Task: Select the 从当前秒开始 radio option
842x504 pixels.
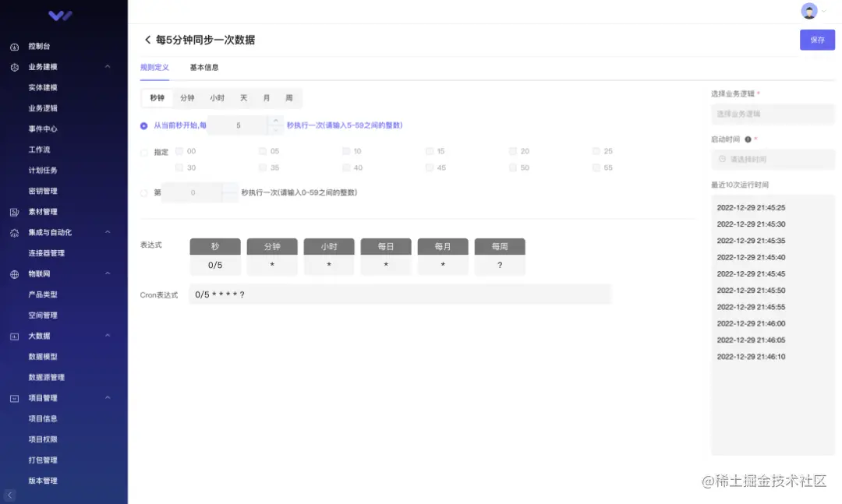Action: [x=144, y=125]
